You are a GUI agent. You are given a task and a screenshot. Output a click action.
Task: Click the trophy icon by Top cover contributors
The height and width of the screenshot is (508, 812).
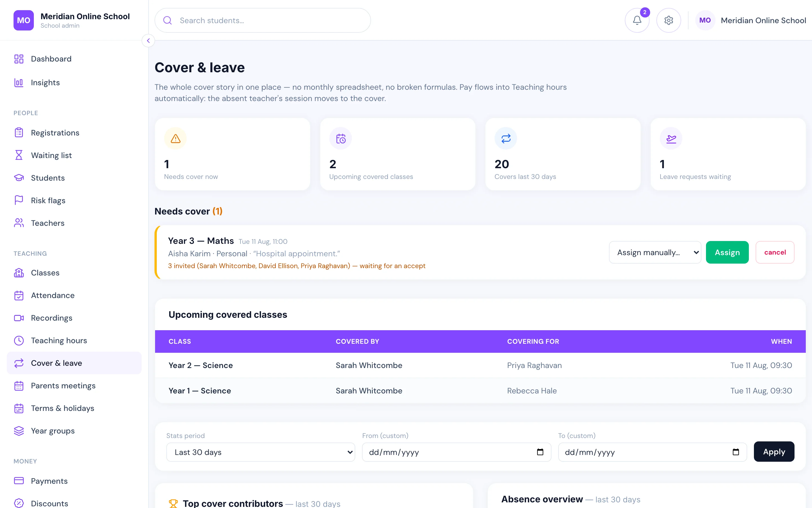pos(173,503)
